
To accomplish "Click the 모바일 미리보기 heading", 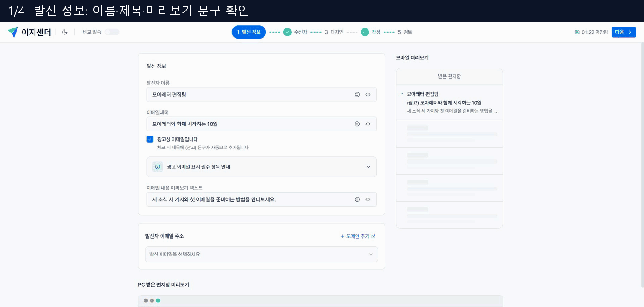I will pyautogui.click(x=412, y=58).
